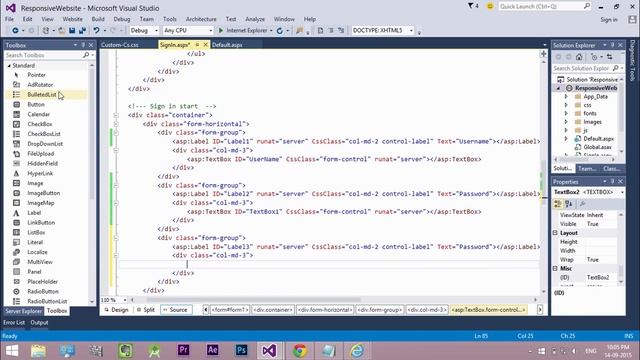Toggle Categorized view in Properties panel
This screenshot has width=640, height=360.
point(558,204)
